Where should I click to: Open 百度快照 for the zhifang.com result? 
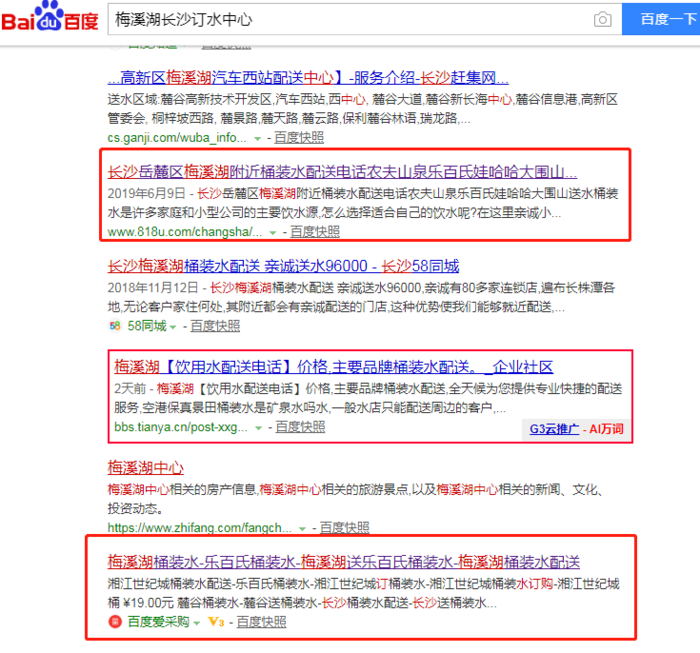tap(344, 528)
